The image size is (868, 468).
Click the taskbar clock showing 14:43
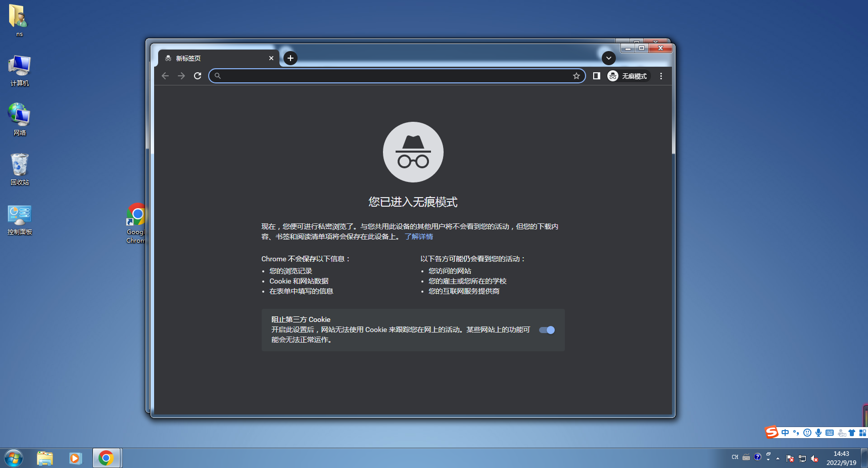841,458
